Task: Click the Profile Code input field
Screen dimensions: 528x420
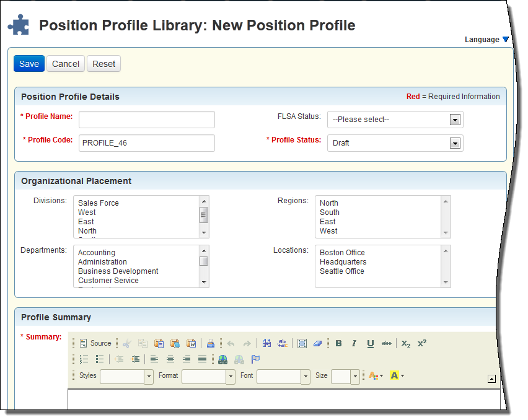Action: click(147, 143)
